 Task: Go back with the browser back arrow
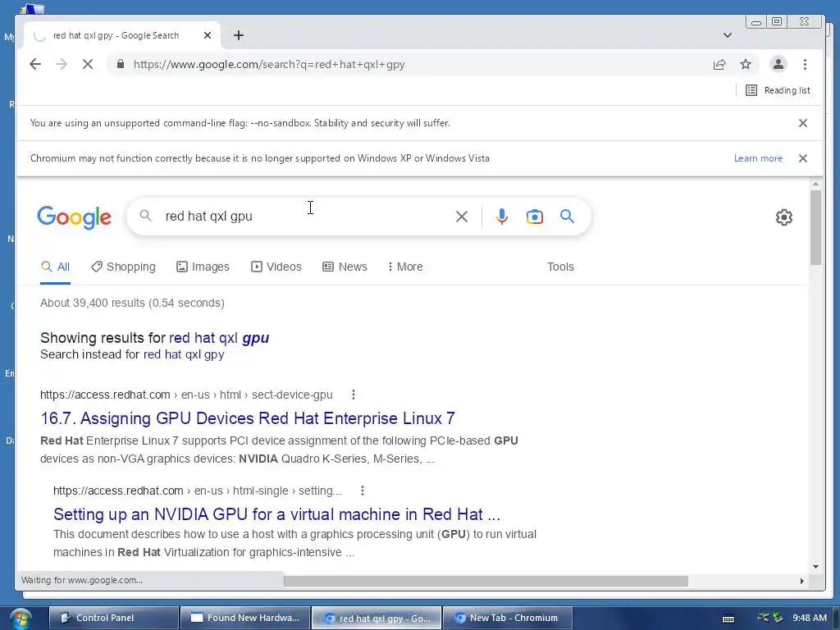pos(35,64)
